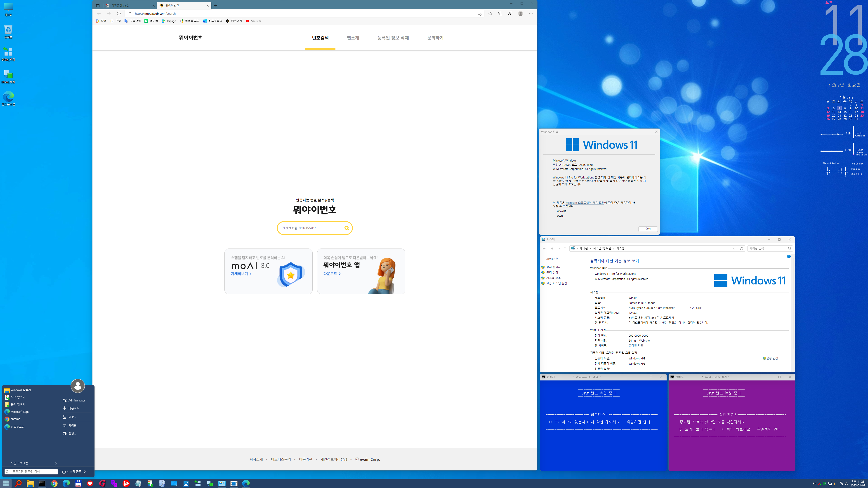Open the notepad icon in taskbar
The width and height of the screenshot is (868, 488).
[138, 483]
